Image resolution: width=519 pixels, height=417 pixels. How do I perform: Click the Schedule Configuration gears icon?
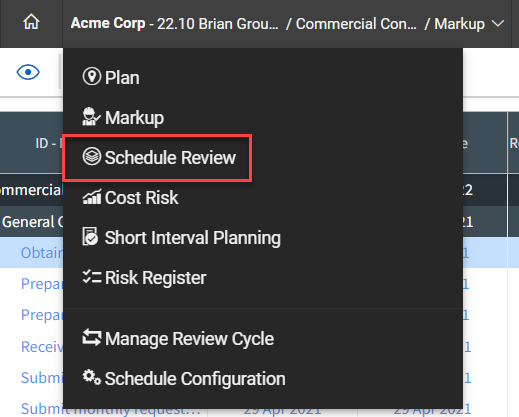tap(92, 377)
